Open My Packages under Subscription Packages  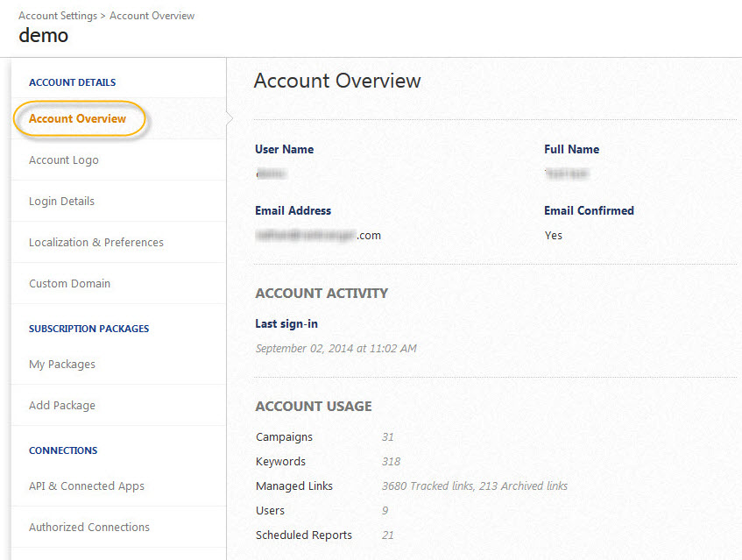61,365
